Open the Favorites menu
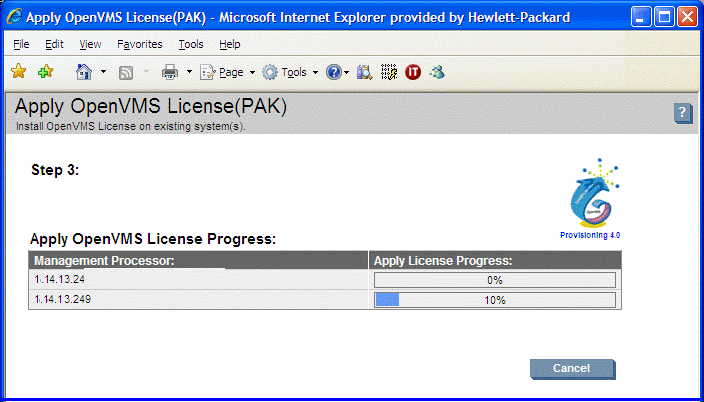704x402 pixels. point(140,44)
